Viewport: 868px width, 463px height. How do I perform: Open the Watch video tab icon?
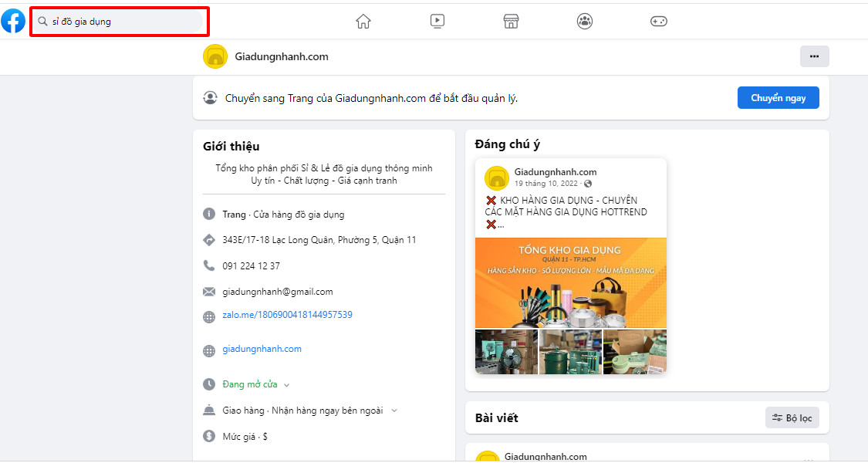point(437,22)
